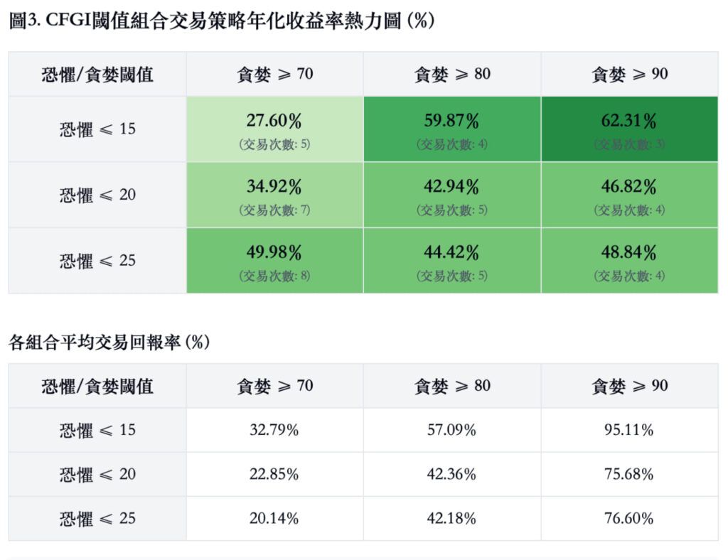The image size is (728, 560).
Task: Click the 46.82% heatmap cell
Action: pyautogui.click(x=629, y=195)
